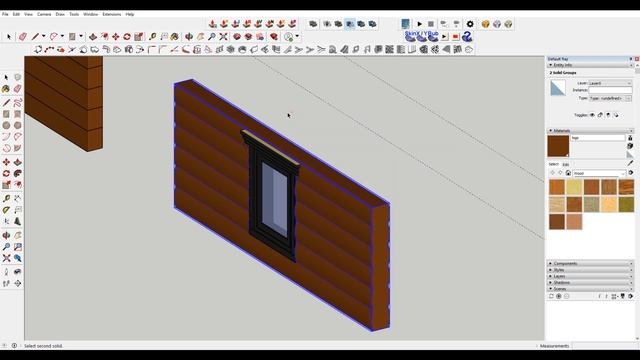Toggle the highlighted section display icon in top toolbar
640x360 pixels.
coord(350,24)
